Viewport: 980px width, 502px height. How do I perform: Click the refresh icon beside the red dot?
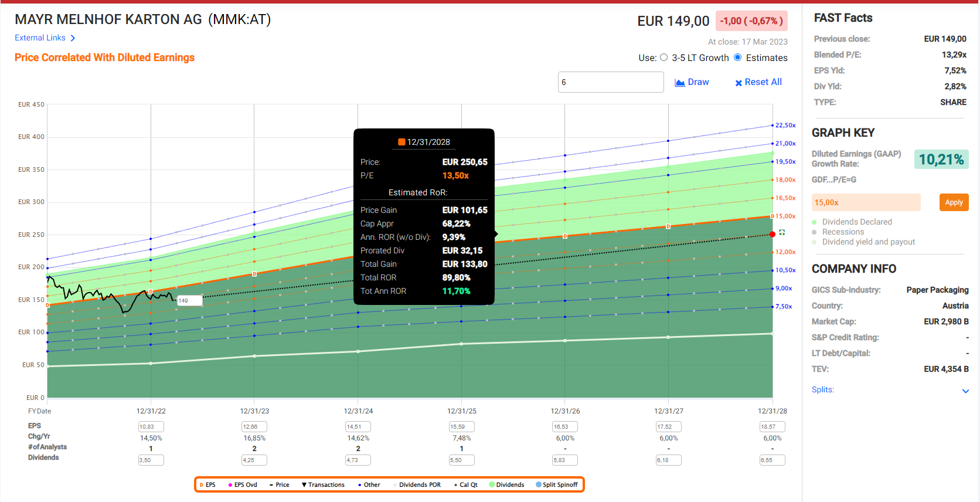tap(782, 233)
